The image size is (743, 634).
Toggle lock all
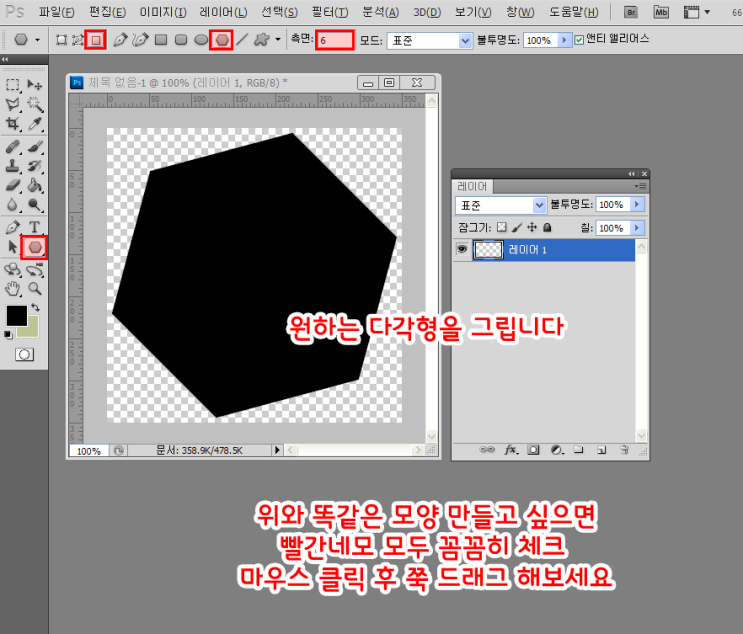[547, 227]
